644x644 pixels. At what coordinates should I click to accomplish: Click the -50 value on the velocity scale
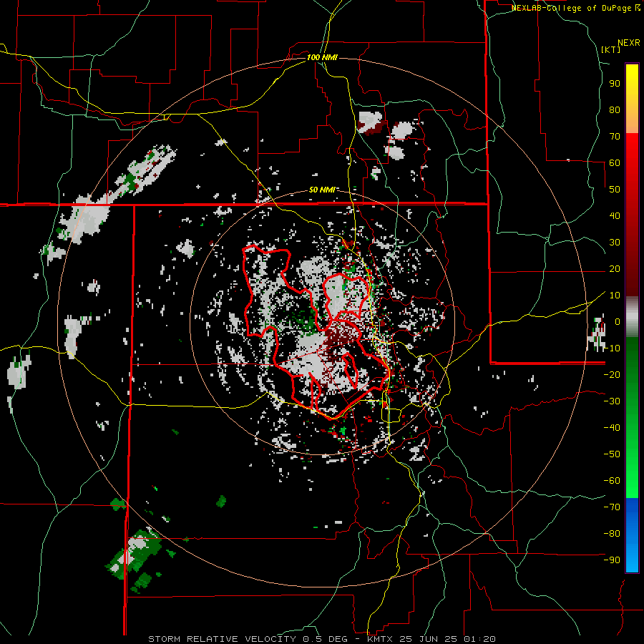tap(612, 454)
